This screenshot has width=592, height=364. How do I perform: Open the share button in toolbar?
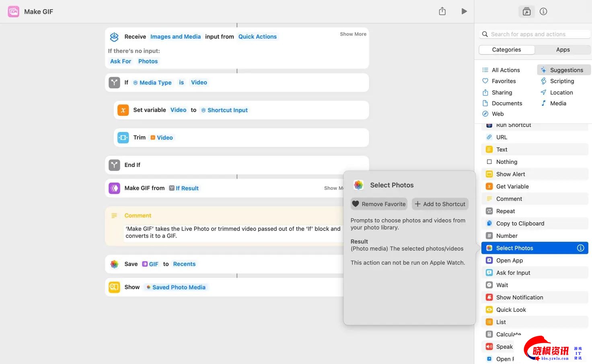click(x=442, y=11)
